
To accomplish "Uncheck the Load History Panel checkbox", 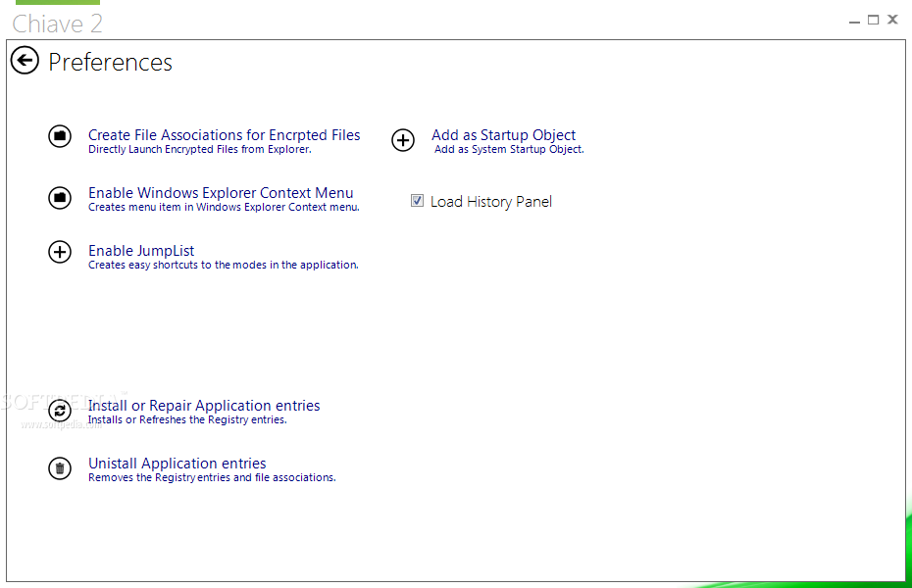I will (x=417, y=201).
